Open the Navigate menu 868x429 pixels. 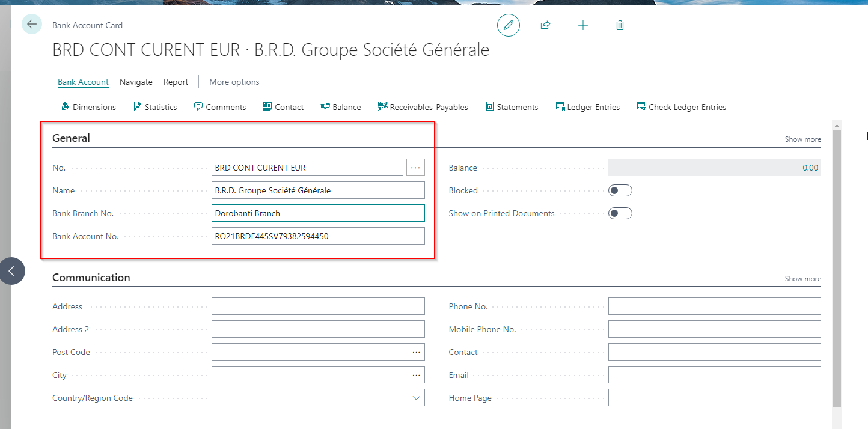(x=136, y=82)
